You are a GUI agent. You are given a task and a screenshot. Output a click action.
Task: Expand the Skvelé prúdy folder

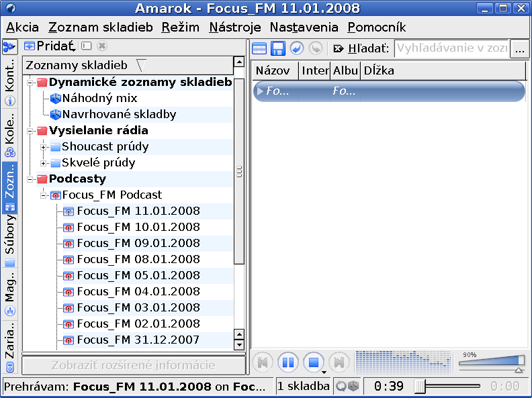[x=43, y=163]
